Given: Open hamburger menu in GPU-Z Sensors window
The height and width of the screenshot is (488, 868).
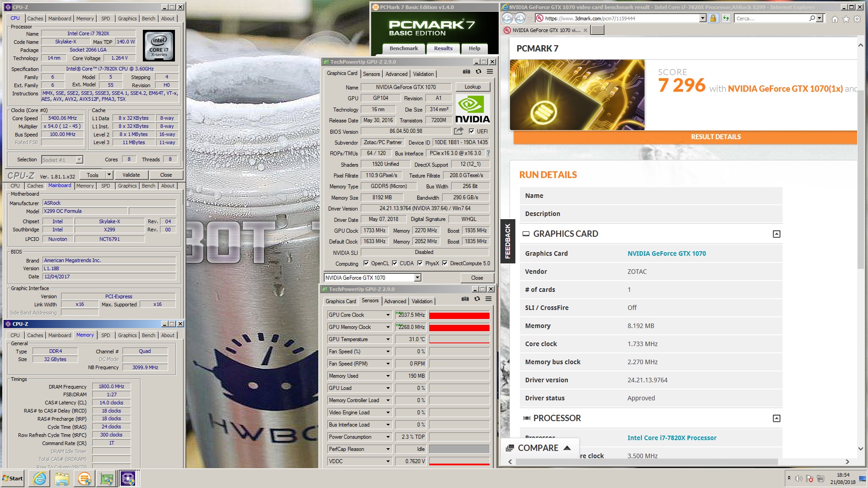Looking at the screenshot, I should click(x=488, y=299).
